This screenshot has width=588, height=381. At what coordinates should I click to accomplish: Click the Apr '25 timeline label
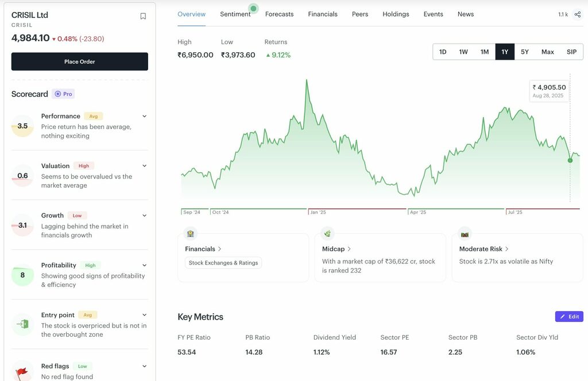pos(418,212)
